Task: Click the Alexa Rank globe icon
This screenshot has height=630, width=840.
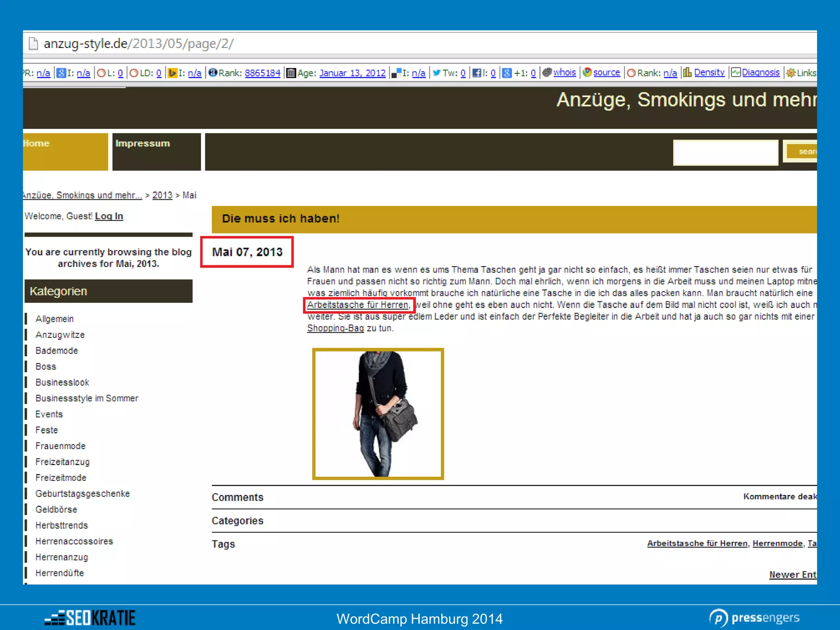Action: (x=212, y=73)
